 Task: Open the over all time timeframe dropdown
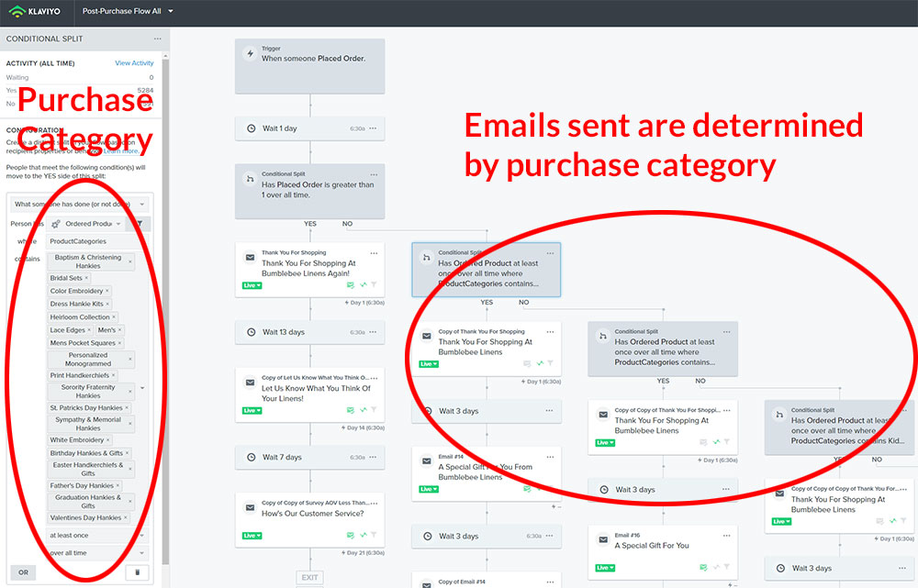pyautogui.click(x=96, y=553)
